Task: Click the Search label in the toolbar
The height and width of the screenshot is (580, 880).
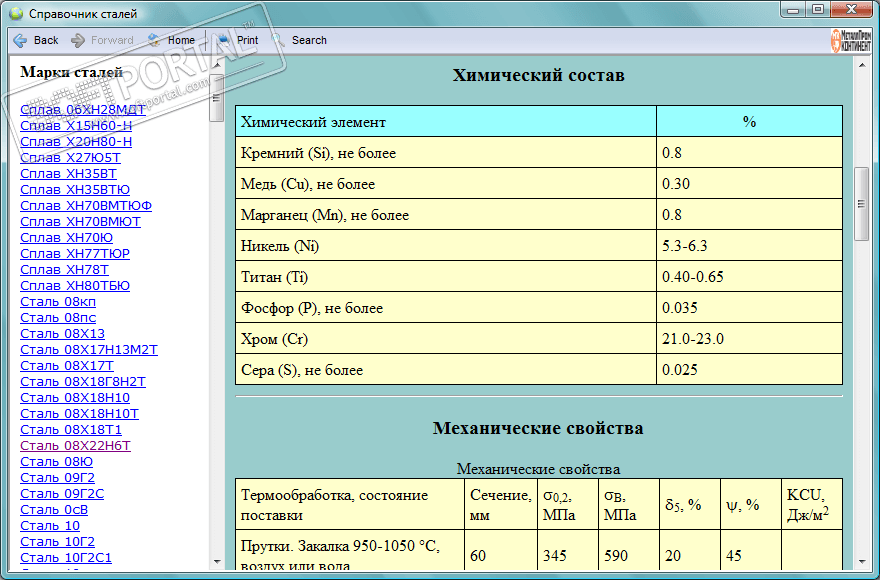Action: [x=309, y=40]
